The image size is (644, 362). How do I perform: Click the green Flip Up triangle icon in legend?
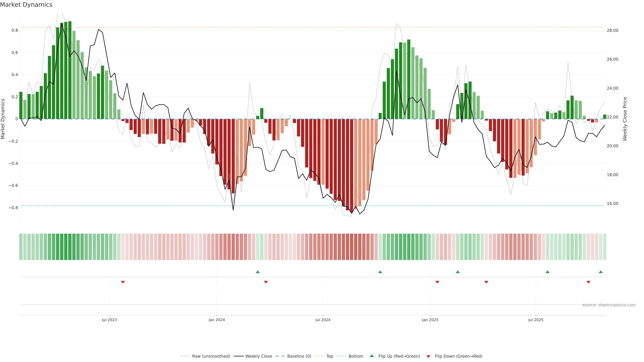click(372, 356)
